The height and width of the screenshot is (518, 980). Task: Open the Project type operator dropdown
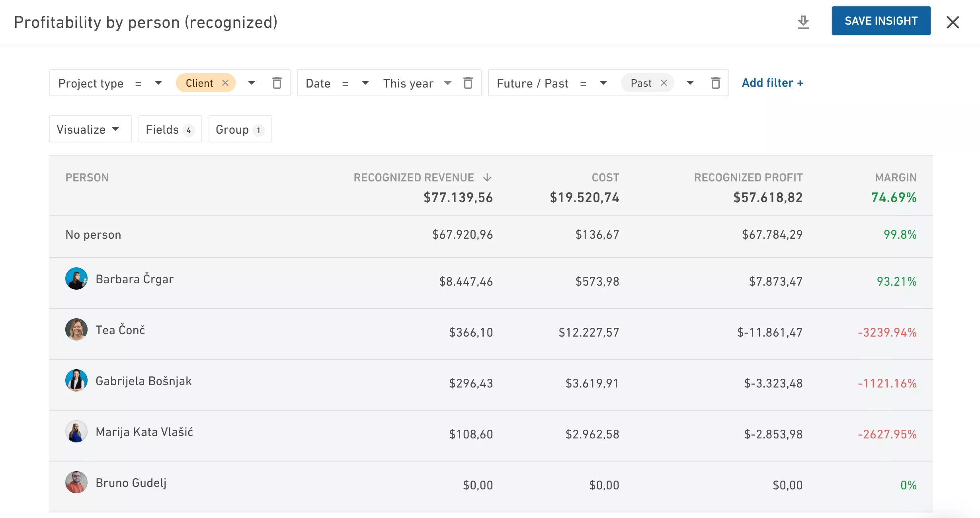158,83
